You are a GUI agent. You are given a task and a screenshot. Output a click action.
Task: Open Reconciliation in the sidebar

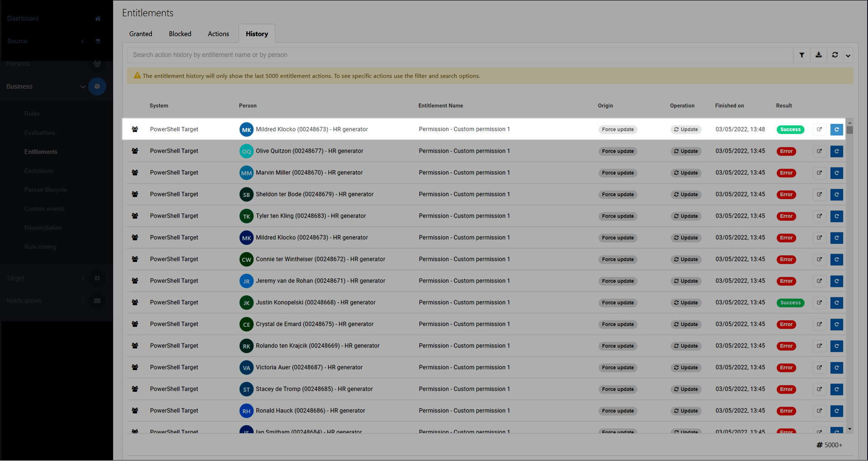(43, 228)
